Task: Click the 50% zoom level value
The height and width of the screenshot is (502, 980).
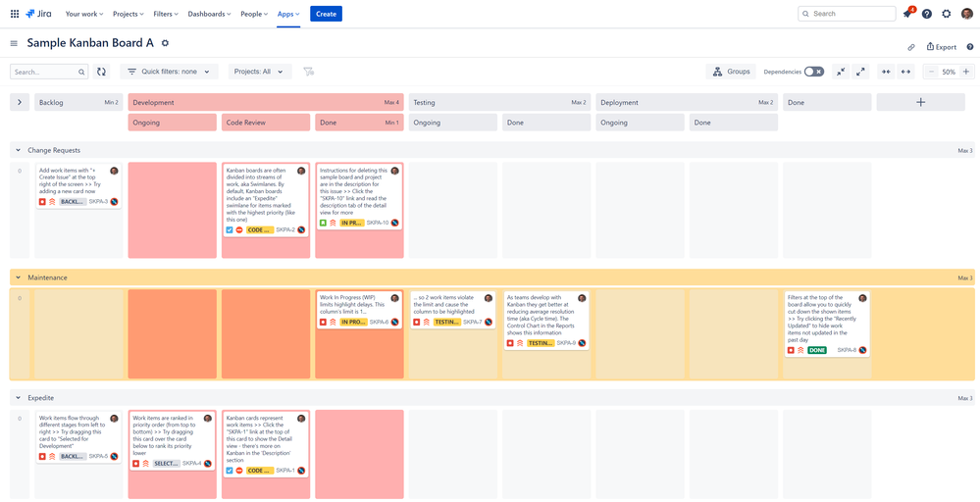Action: [949, 72]
